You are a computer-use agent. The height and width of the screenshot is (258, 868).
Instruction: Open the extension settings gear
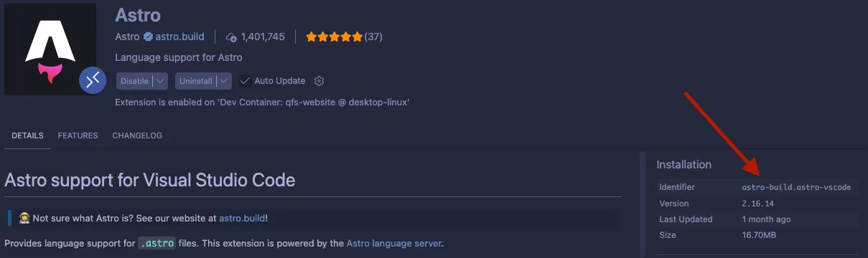tap(320, 81)
